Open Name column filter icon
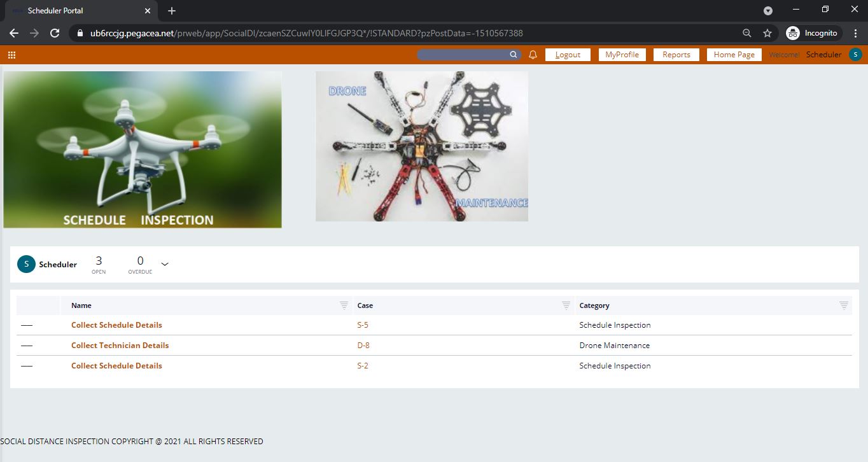The width and height of the screenshot is (868, 462). (x=344, y=305)
